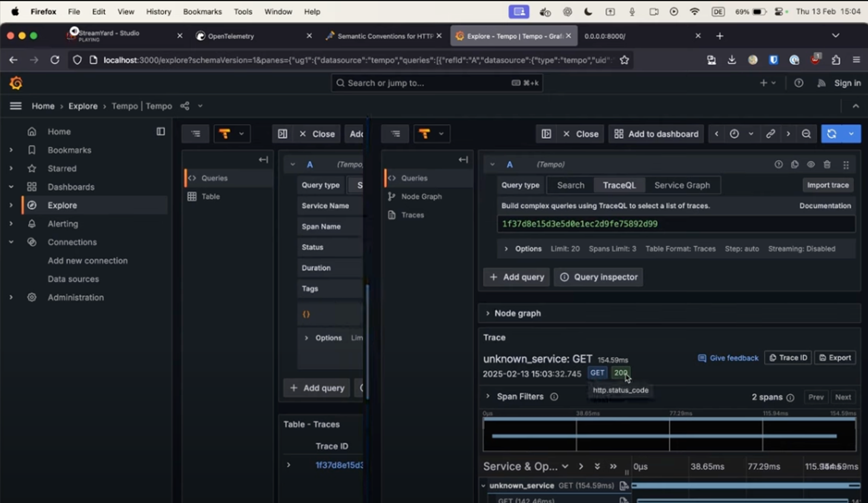The height and width of the screenshot is (503, 868).
Task: Click the Firefox address bar
Action: coord(351,60)
